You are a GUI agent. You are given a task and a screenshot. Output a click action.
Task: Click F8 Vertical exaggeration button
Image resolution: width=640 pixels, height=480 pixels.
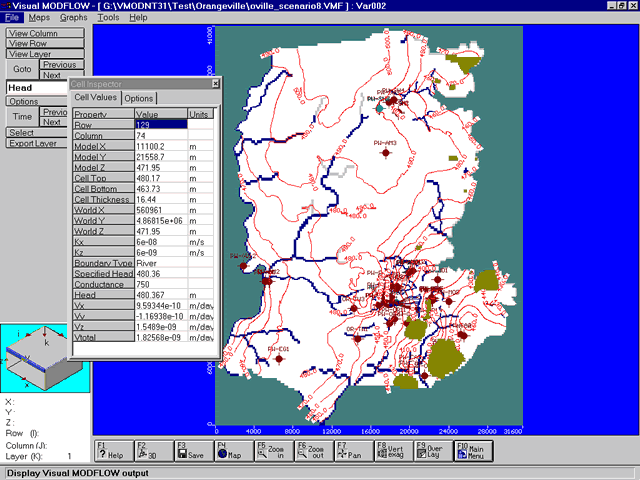click(394, 451)
